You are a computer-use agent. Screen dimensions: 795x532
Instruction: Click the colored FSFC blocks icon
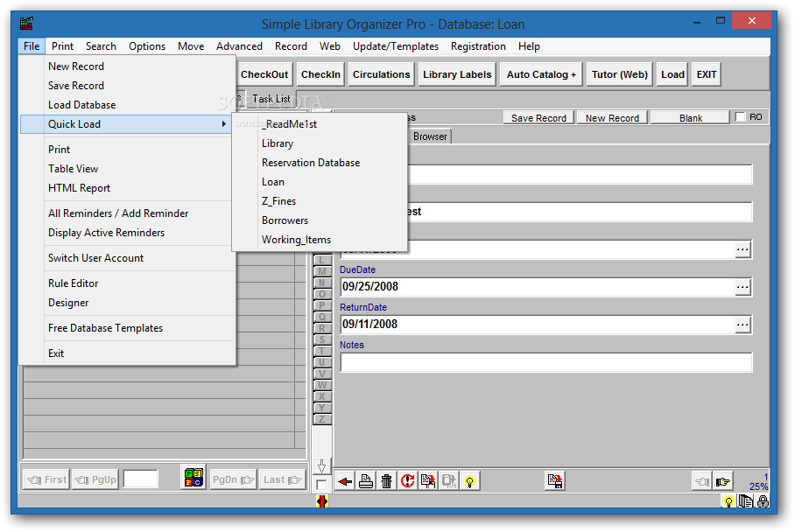pyautogui.click(x=193, y=477)
